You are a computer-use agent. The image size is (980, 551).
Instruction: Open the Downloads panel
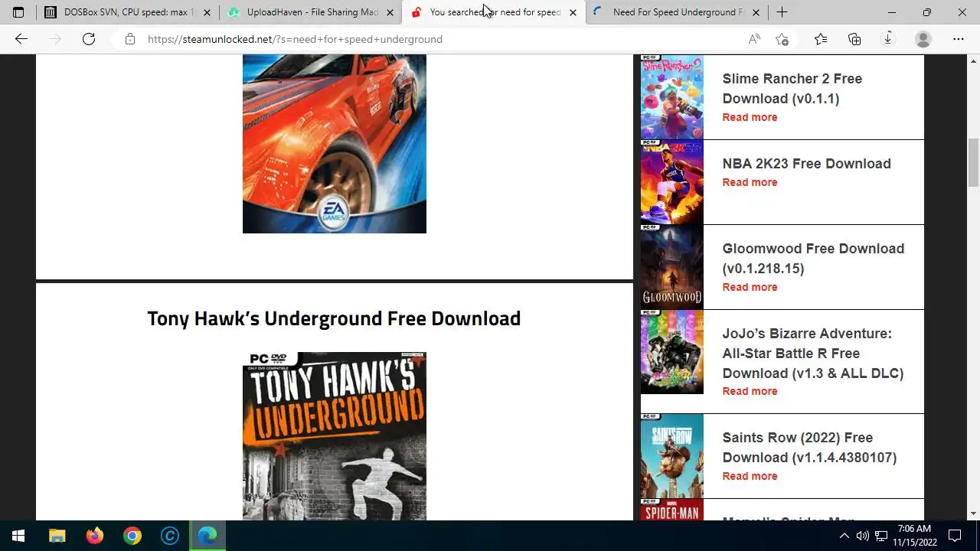tap(888, 39)
